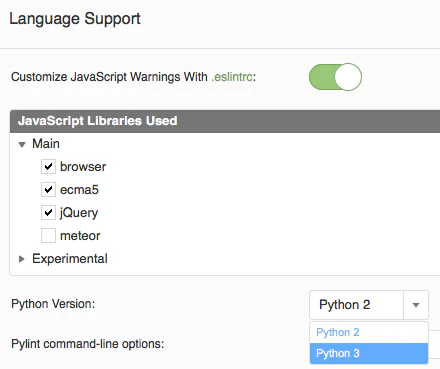Expand the Experimental libraries group
The width and height of the screenshot is (440, 369).
(22, 259)
